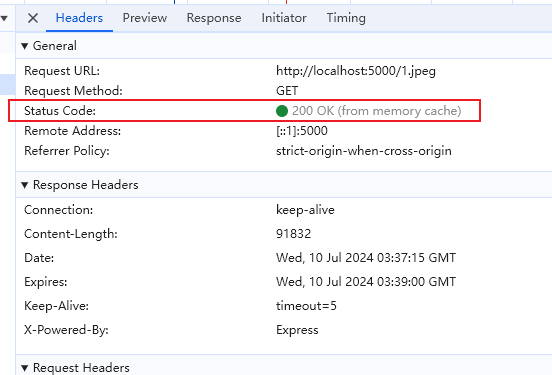Select the Express value

click(297, 330)
